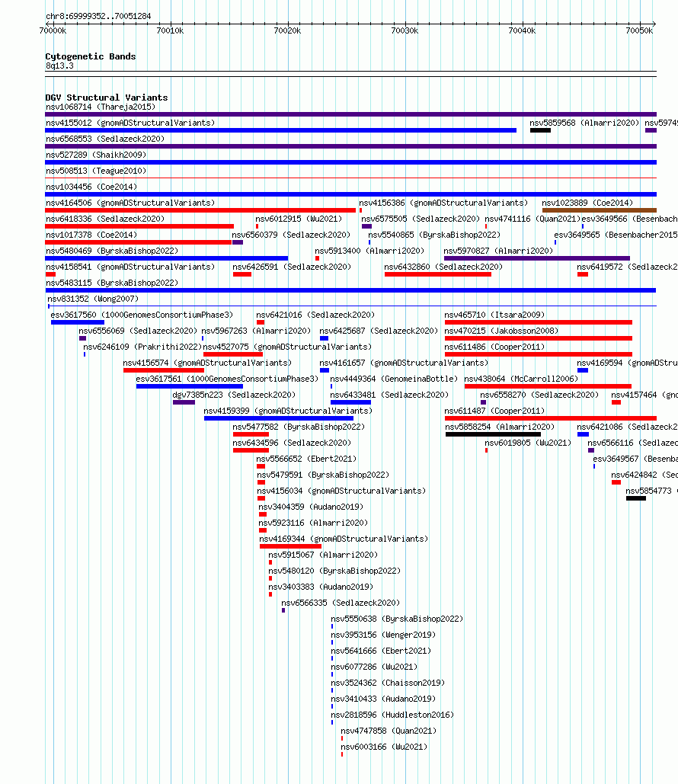This screenshot has height=784, width=678.
Task: Open nsv6558270 (Sedlazeck2020) label
Action: 539,395
